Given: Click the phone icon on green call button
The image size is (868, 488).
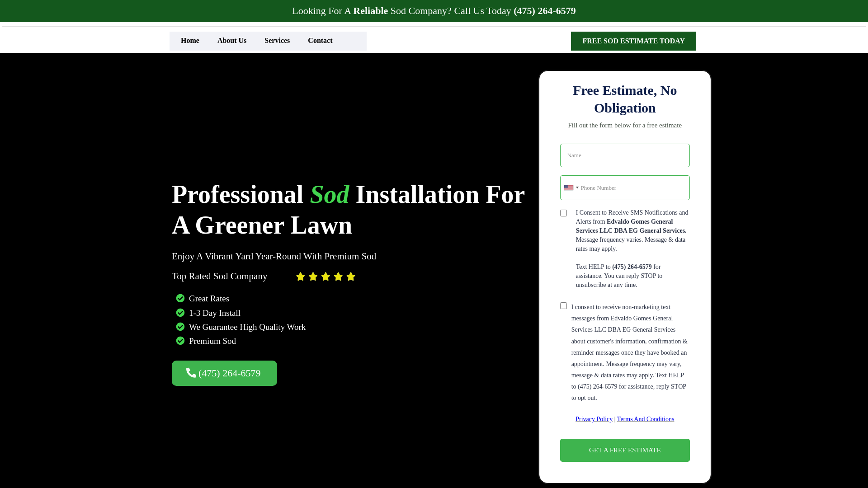Looking at the screenshot, I should coord(191,373).
